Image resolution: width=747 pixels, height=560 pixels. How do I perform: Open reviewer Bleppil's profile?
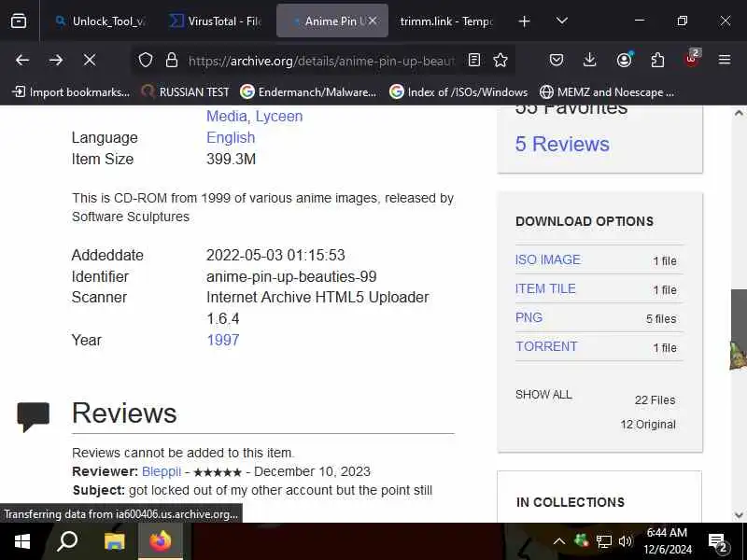[x=162, y=471]
